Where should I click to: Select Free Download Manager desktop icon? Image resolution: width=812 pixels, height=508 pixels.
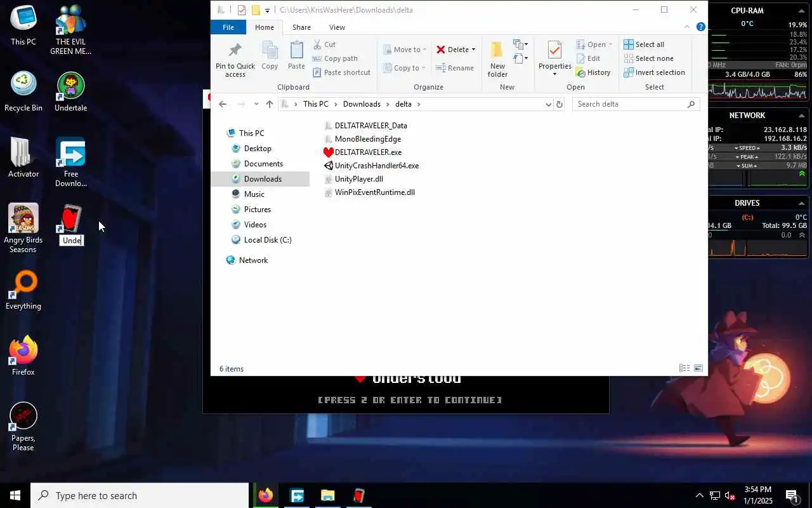click(71, 163)
